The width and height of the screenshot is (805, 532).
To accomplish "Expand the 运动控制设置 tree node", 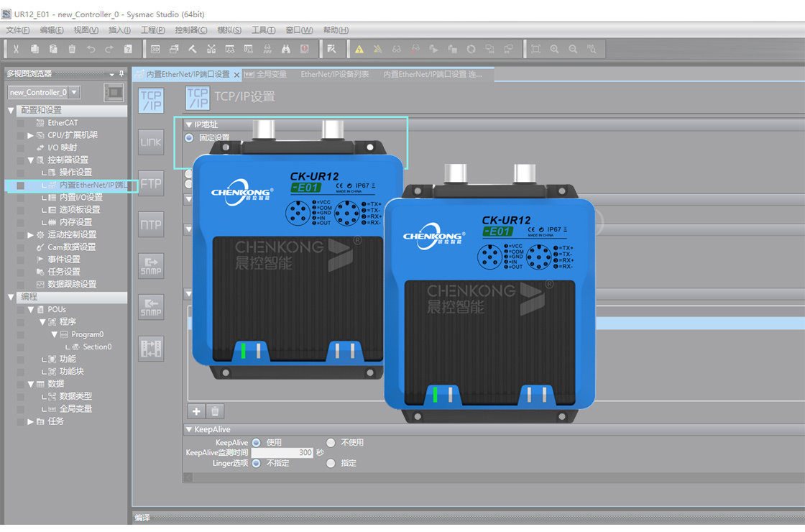I will (30, 234).
